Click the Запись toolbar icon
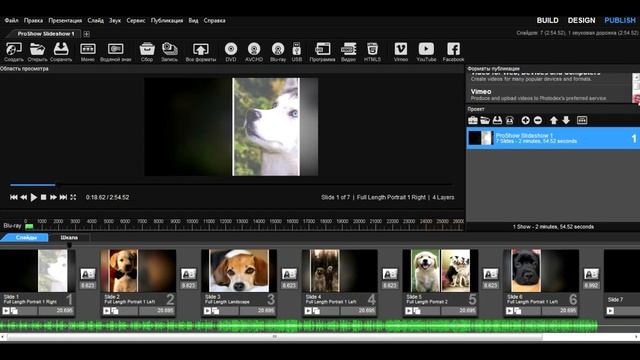 pyautogui.click(x=169, y=49)
